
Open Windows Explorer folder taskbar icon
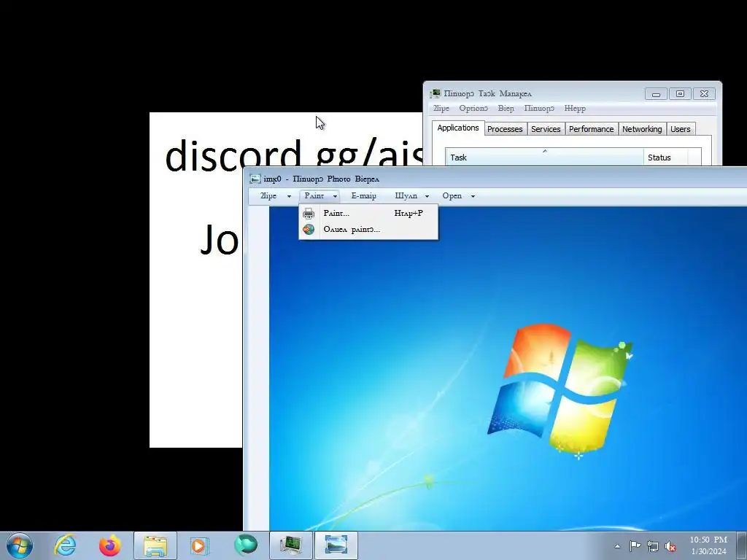(155, 545)
